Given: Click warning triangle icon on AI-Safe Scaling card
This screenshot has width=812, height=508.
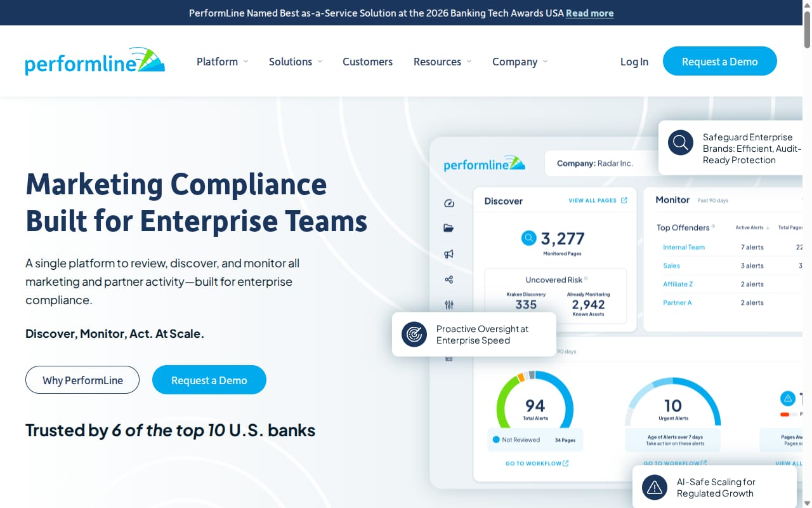Looking at the screenshot, I should click(x=655, y=488).
